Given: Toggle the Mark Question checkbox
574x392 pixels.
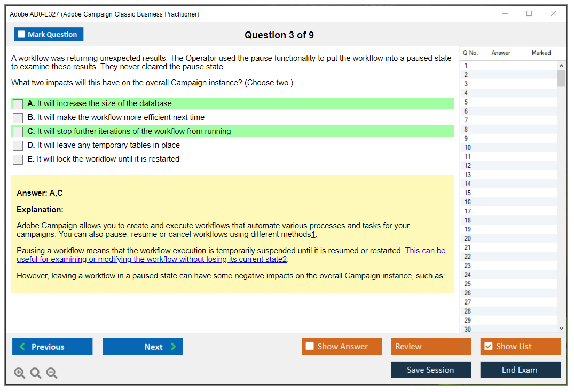Looking at the screenshot, I should pos(22,35).
